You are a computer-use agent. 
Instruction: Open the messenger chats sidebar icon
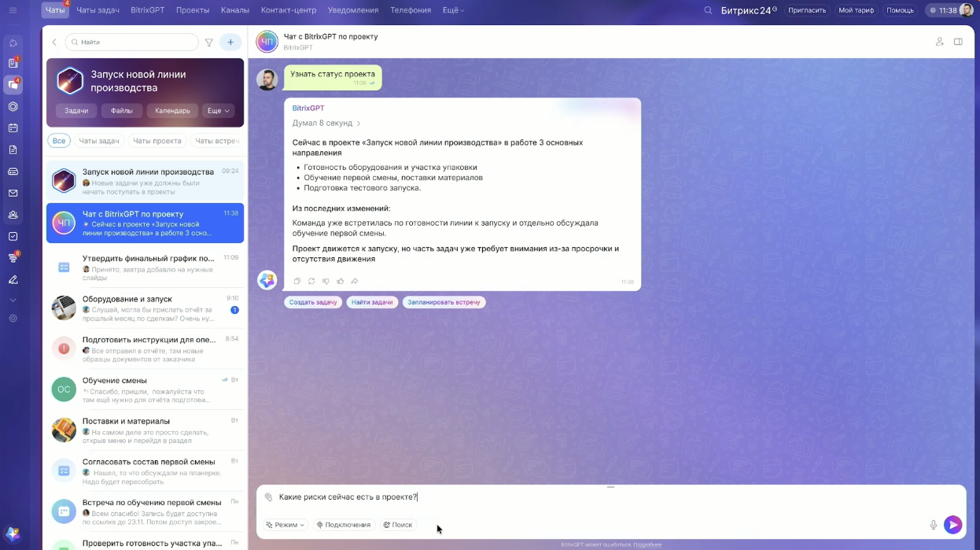(13, 84)
